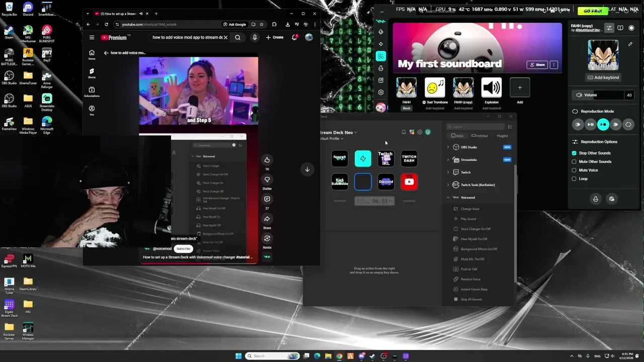Open Voicemod lightning bolt sidebar icon
This screenshot has width=644, height=362.
click(x=381, y=44)
